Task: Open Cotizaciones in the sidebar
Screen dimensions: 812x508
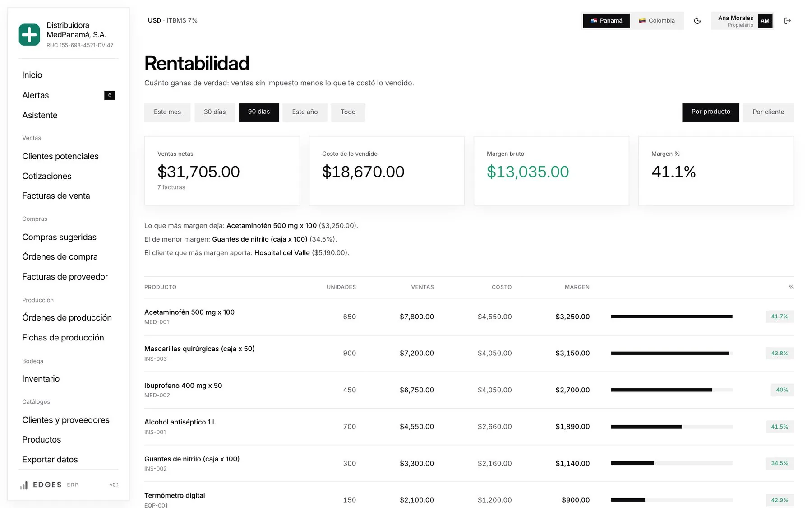Action: pyautogui.click(x=47, y=176)
